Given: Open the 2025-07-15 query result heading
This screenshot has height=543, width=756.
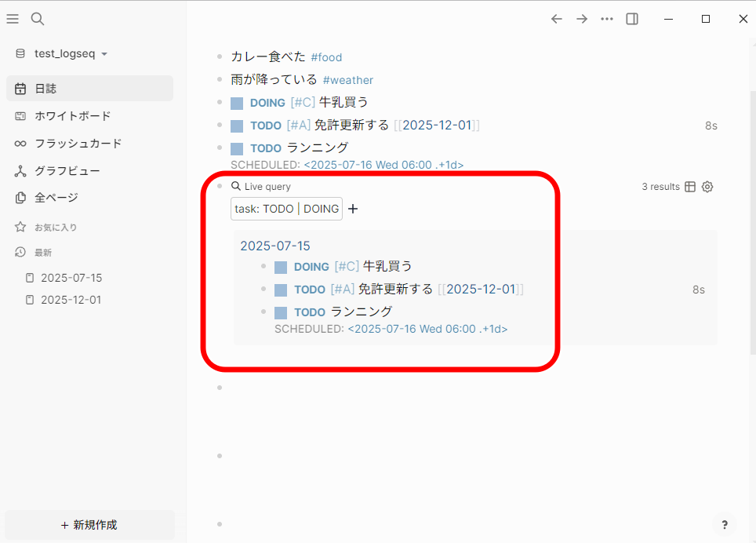Looking at the screenshot, I should coord(275,246).
